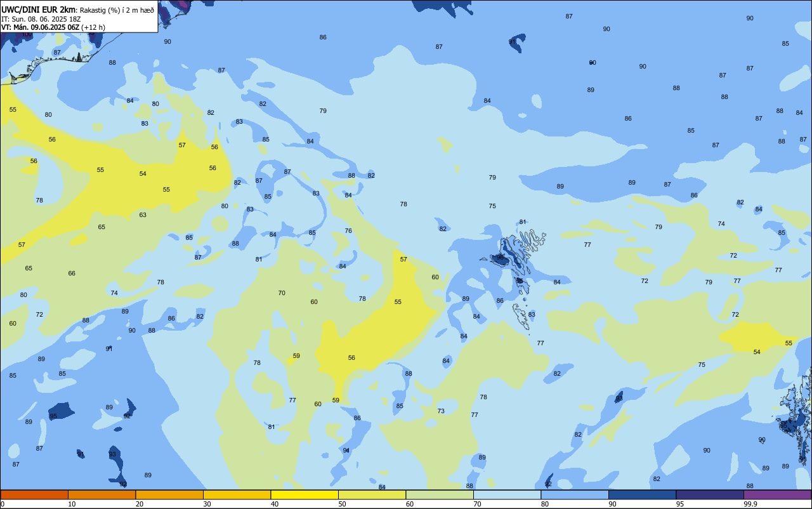The width and height of the screenshot is (812, 509).
Task: Click the 70–80 light blue legend swatch
Action: 507,494
